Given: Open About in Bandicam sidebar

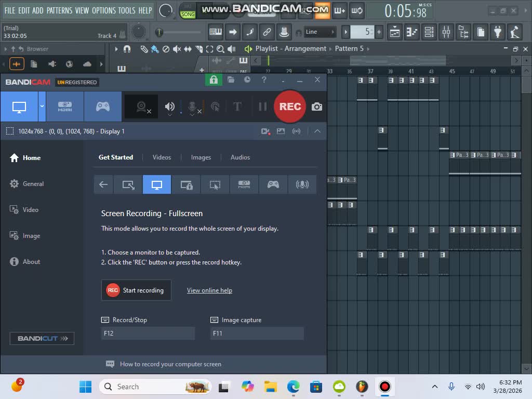Looking at the screenshot, I should coord(25,262).
